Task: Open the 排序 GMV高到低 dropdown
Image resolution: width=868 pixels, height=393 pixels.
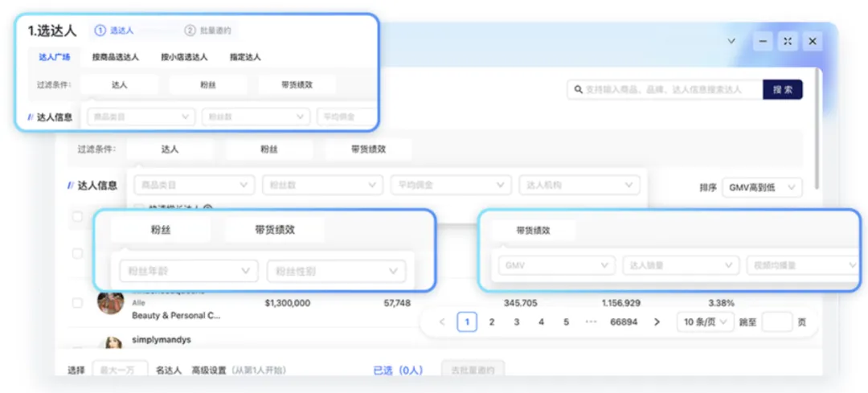Action: coord(762,187)
